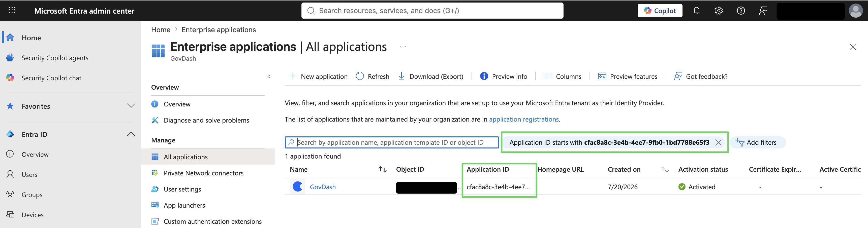Open Preview info
Screen dimensions: 868x228
(x=503, y=76)
